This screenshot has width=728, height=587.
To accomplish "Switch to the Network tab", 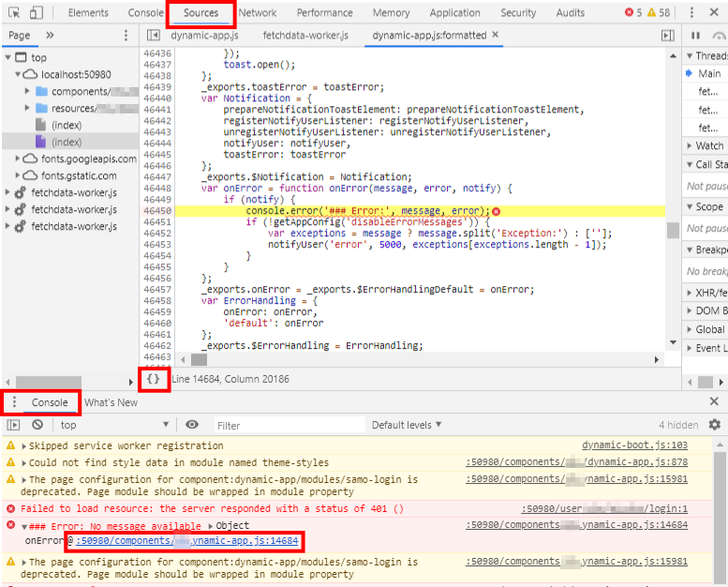I will [258, 12].
